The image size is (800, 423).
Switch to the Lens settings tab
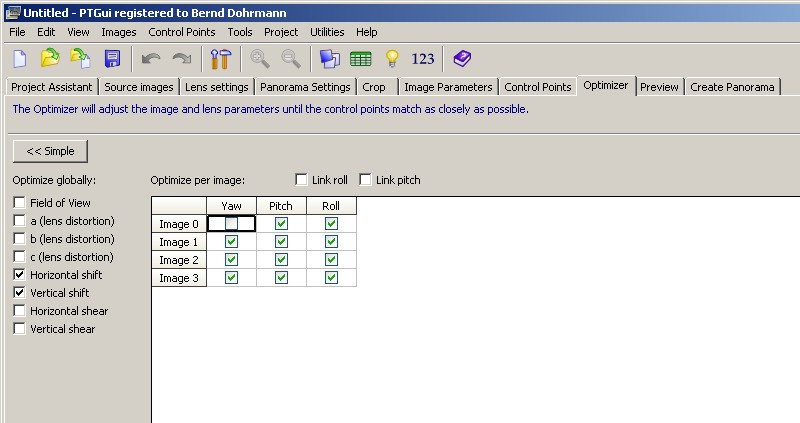point(216,87)
